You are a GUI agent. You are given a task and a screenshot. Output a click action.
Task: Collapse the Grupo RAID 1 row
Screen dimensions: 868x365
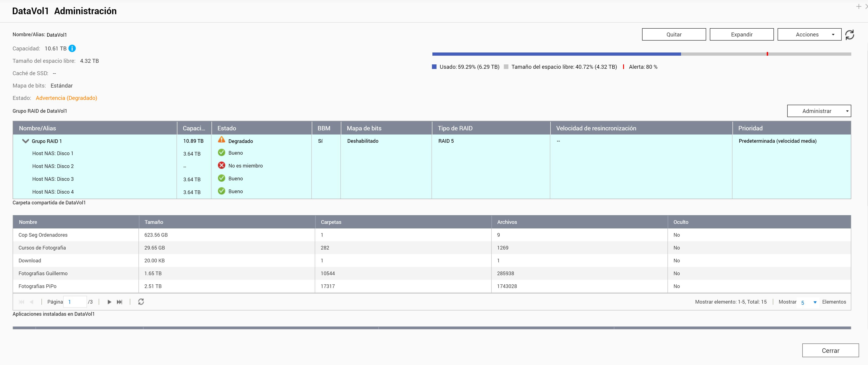click(25, 141)
